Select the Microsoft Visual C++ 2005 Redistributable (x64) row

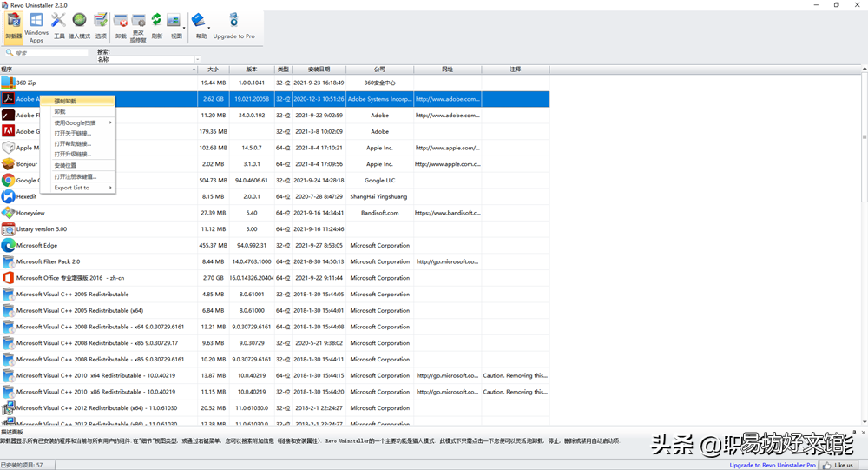coord(274,310)
